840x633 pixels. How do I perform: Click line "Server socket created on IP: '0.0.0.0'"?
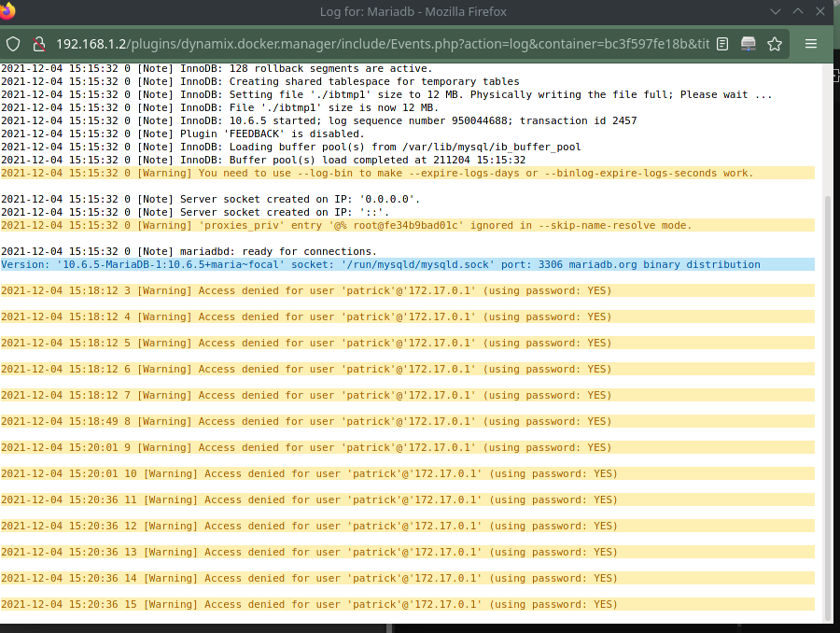point(211,200)
